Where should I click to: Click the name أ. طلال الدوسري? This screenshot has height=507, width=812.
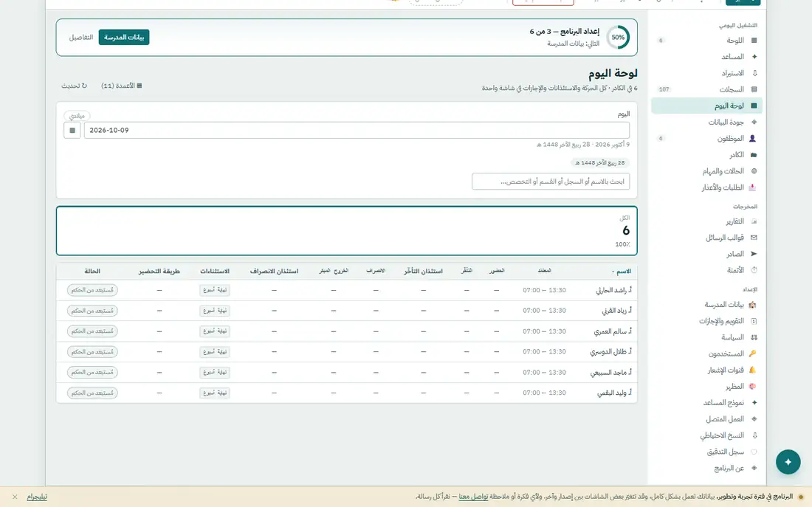611,352
